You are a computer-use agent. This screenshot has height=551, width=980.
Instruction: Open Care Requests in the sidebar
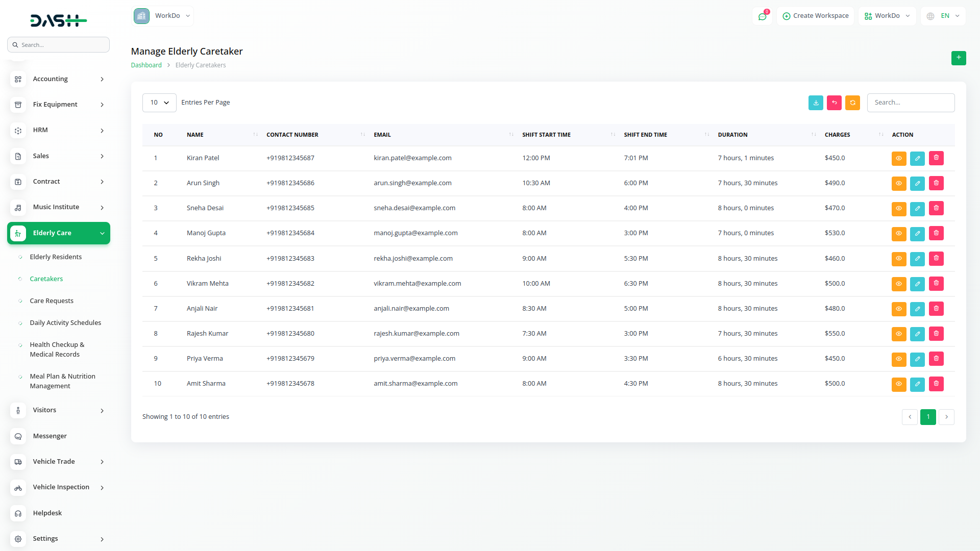[52, 301]
